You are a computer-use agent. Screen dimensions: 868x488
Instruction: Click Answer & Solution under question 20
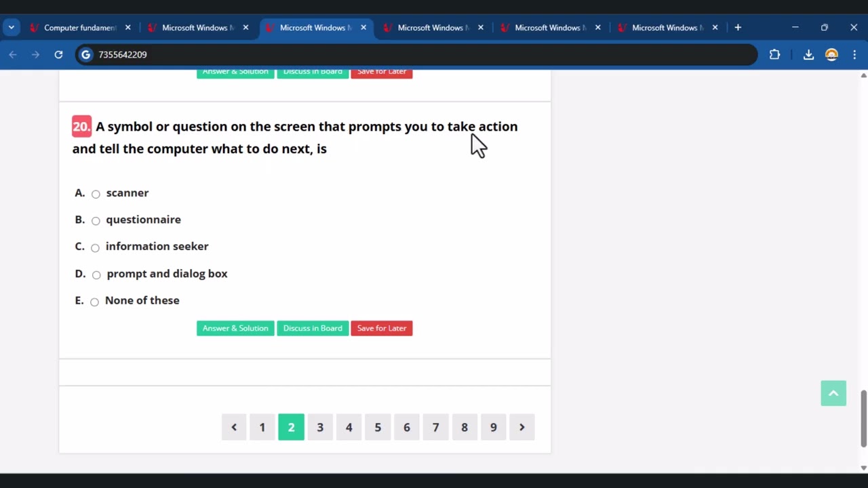235,328
